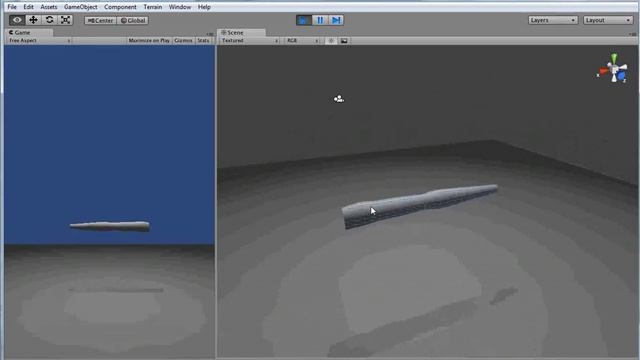The width and height of the screenshot is (640, 360).
Task: Open the Terrain menu
Action: click(153, 7)
